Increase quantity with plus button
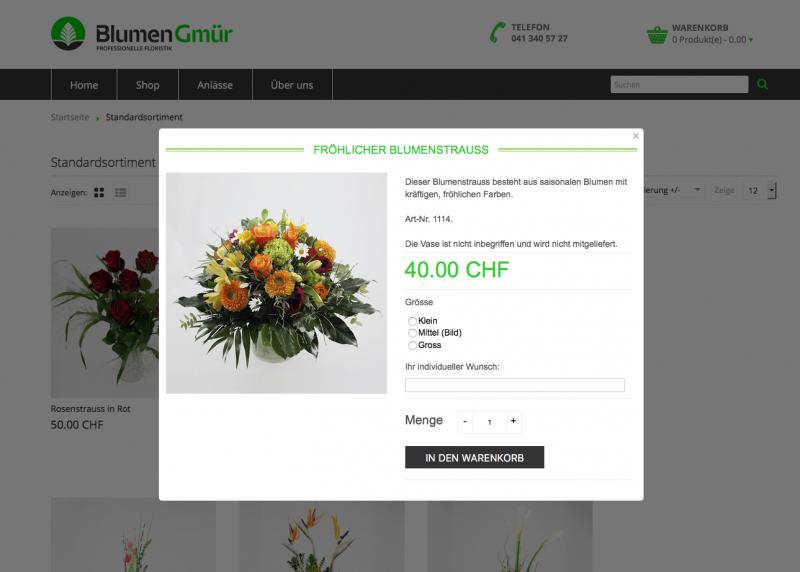Screen dimensions: 800x572 (513, 421)
